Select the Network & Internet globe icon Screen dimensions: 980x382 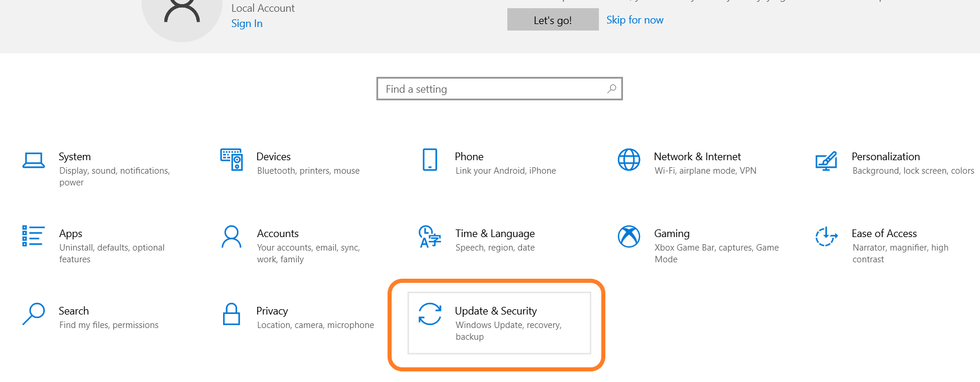[629, 160]
